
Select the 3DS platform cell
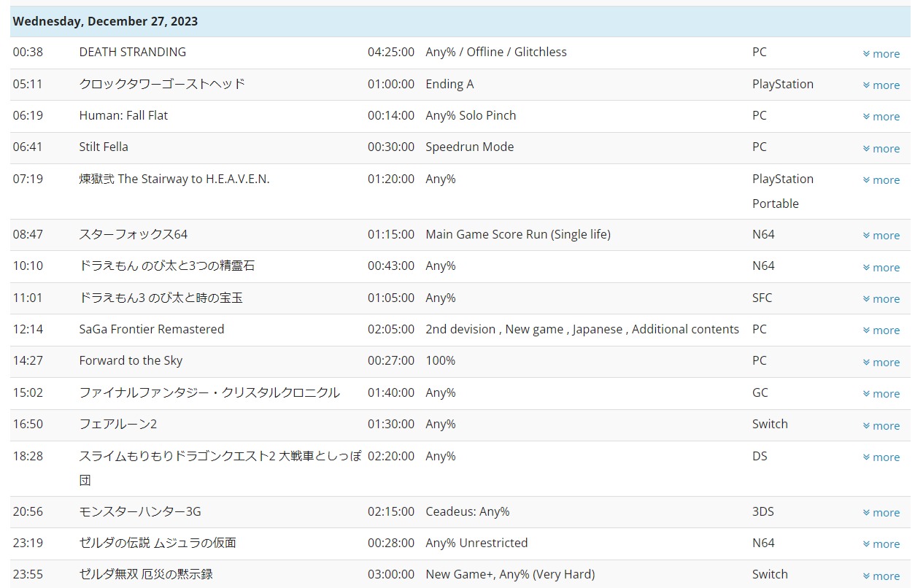(x=763, y=511)
